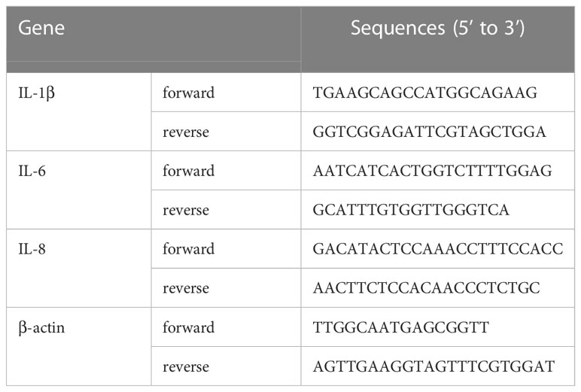The image size is (581, 392).
Task: Click the IL-6 forward label
Action: (188, 171)
